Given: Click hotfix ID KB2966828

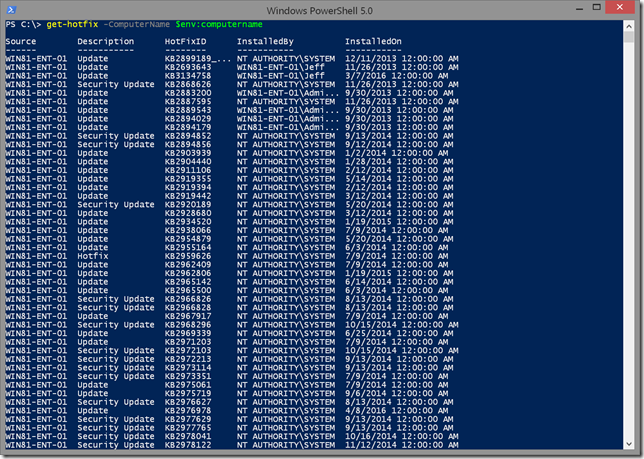Looking at the screenshot, I should [188, 308].
